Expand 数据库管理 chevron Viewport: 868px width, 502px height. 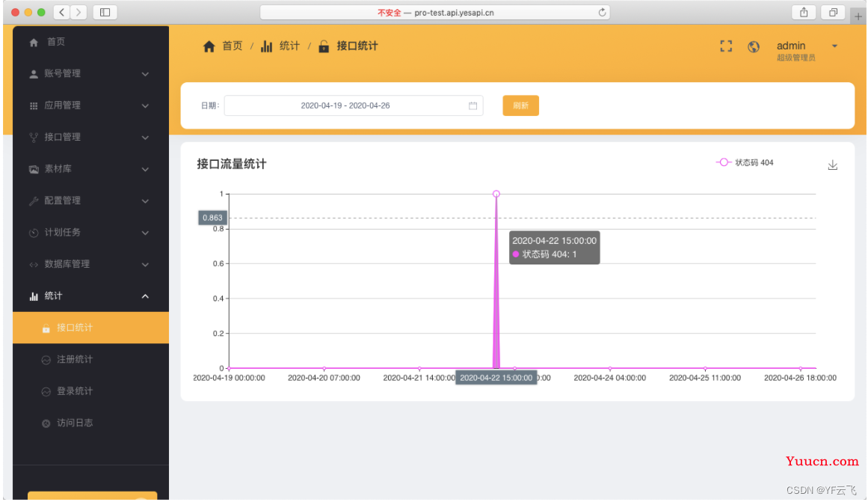(x=145, y=265)
